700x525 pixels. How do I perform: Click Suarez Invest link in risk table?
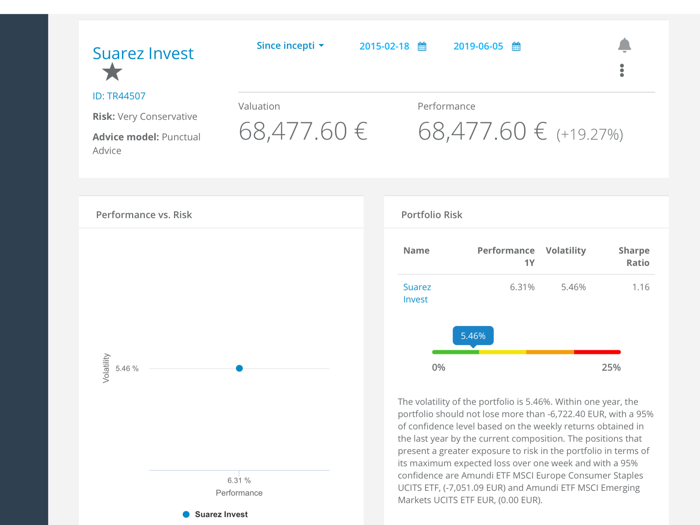click(x=416, y=293)
